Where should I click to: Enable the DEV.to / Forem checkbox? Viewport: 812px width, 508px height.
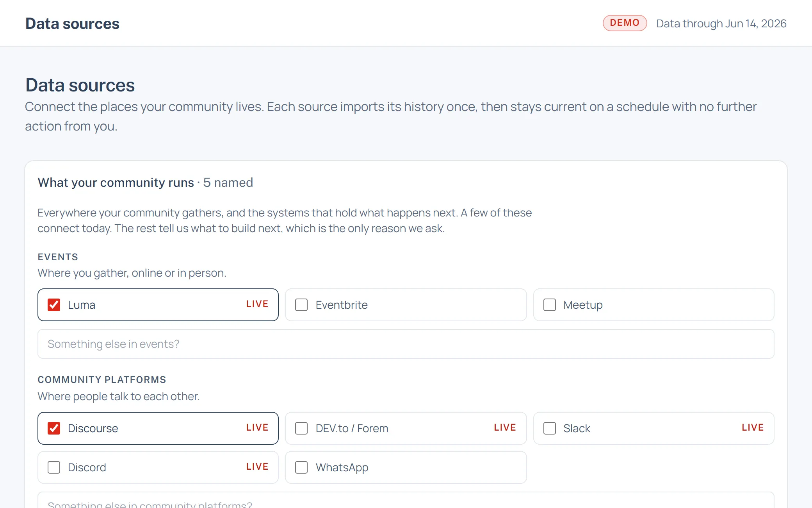[x=301, y=428]
